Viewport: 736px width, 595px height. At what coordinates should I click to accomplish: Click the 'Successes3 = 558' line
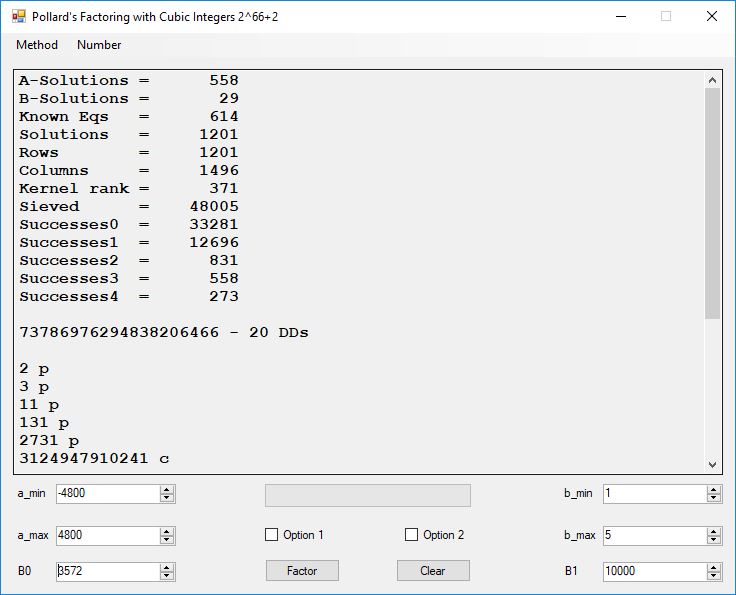(x=129, y=278)
